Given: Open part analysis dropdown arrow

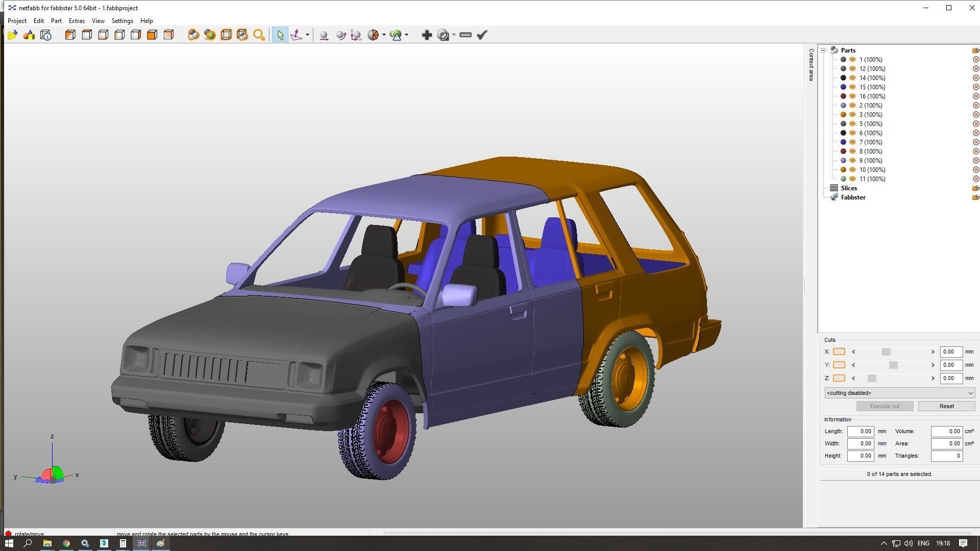Looking at the screenshot, I should coord(407,35).
